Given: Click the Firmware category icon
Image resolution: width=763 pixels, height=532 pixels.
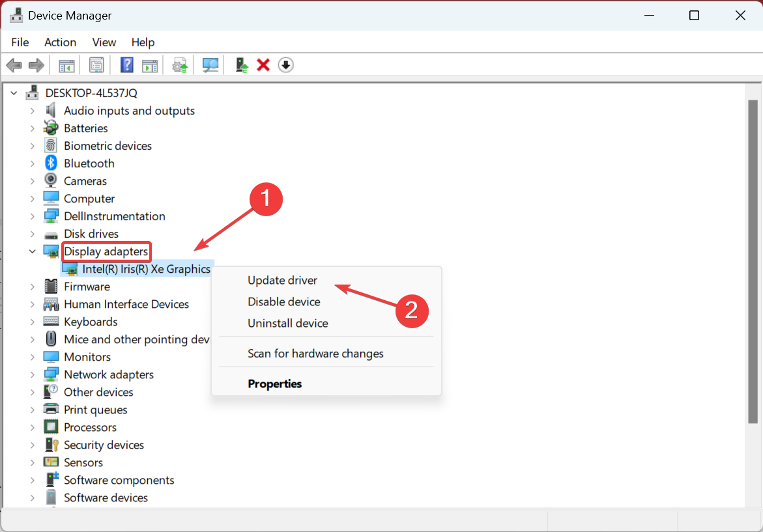Looking at the screenshot, I should pos(51,287).
